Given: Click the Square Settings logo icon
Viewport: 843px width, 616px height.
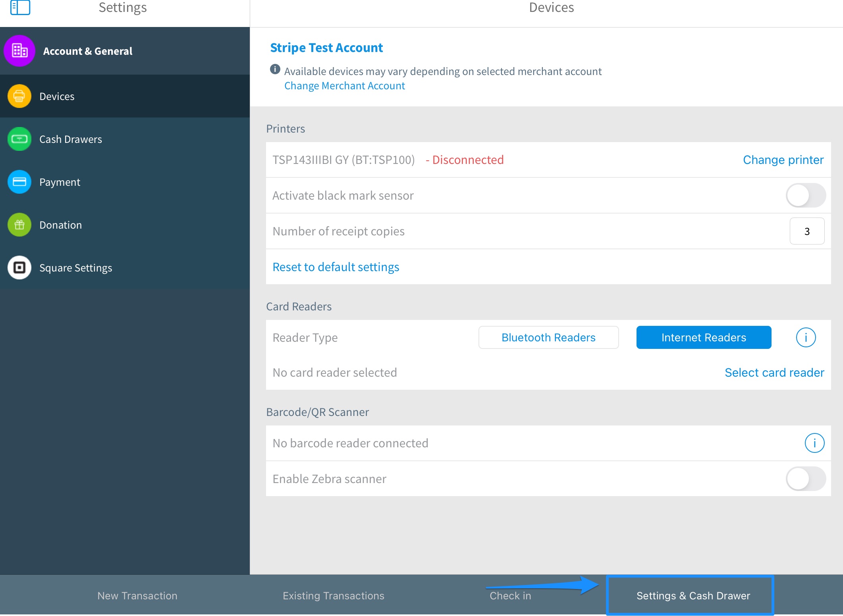Looking at the screenshot, I should click(x=19, y=268).
